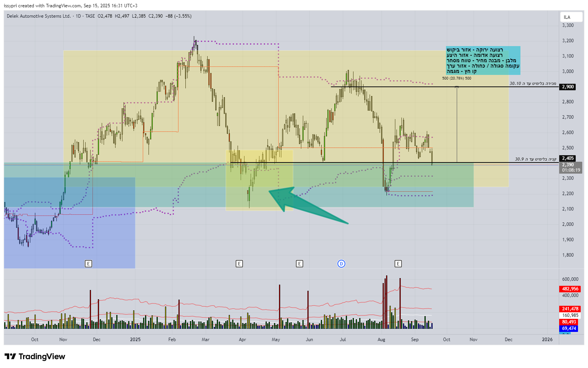This screenshot has width=588, height=368.
Task: Click the white volume label 160,985
Action: pyautogui.click(x=570, y=315)
